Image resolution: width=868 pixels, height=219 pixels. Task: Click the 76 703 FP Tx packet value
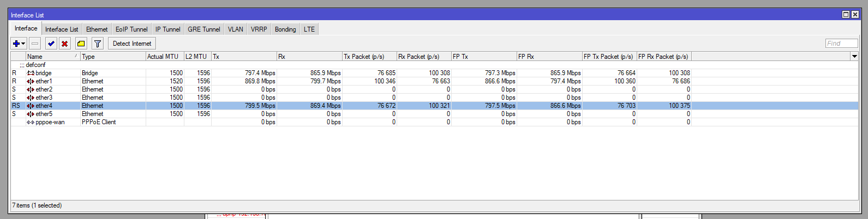pos(627,106)
